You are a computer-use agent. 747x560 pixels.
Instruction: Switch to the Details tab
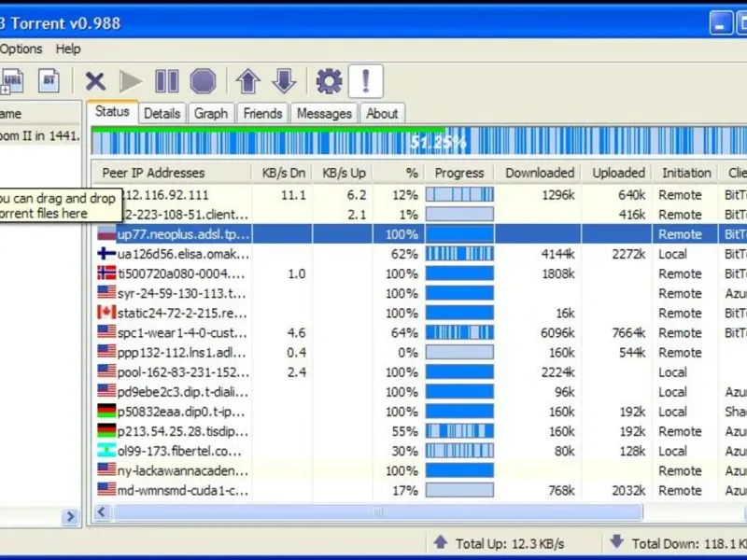(x=162, y=114)
